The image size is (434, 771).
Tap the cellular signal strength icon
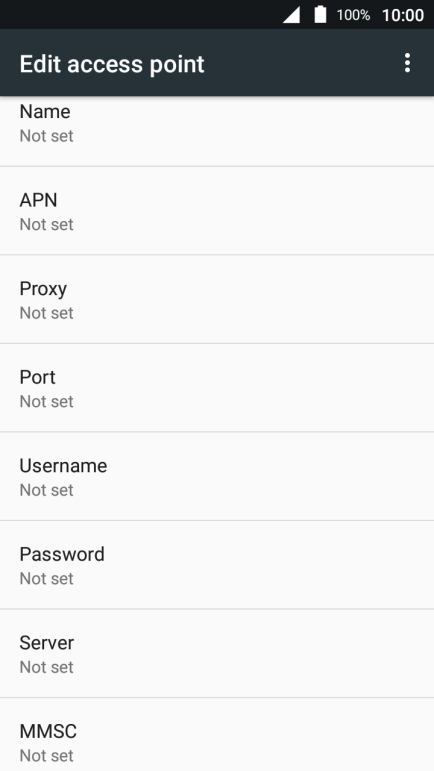pos(291,15)
